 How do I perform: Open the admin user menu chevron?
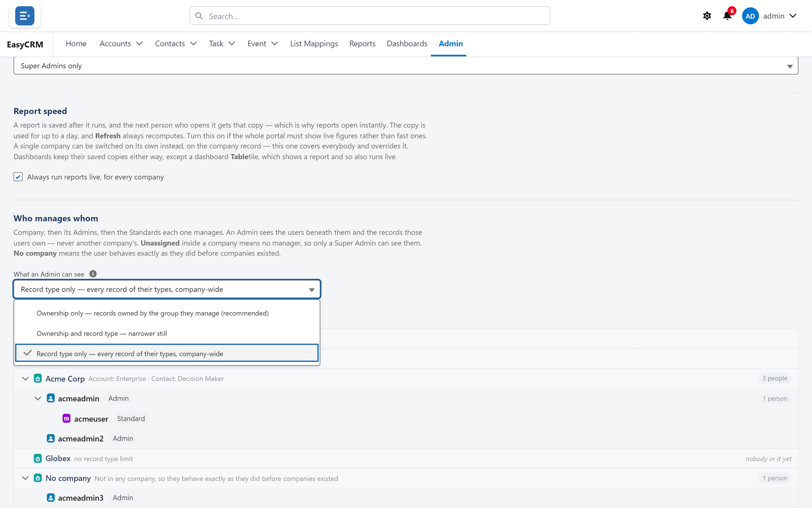[x=793, y=16]
